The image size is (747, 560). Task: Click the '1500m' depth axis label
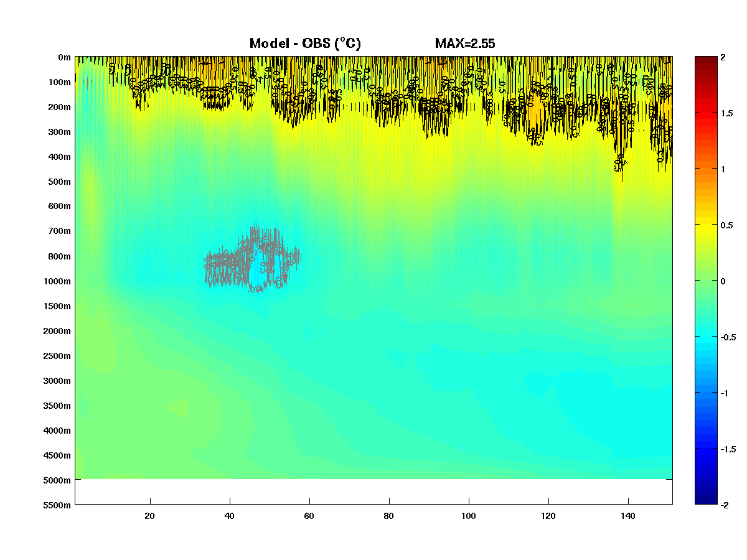click(x=57, y=306)
